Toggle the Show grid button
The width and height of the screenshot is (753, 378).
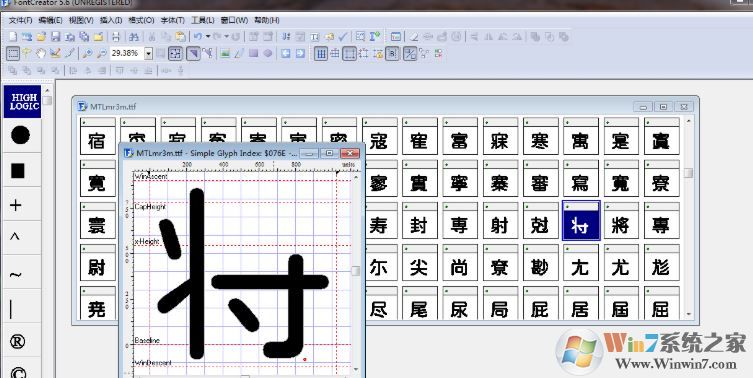(321, 53)
